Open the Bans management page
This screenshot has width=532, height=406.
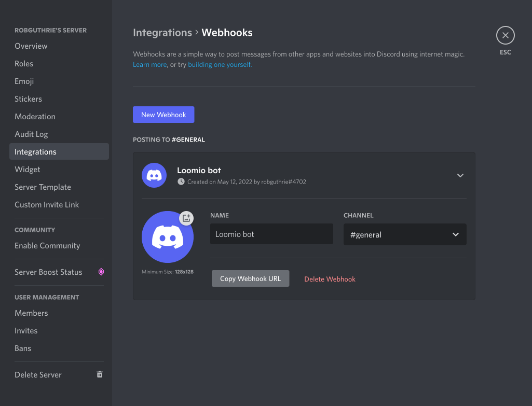(59, 348)
